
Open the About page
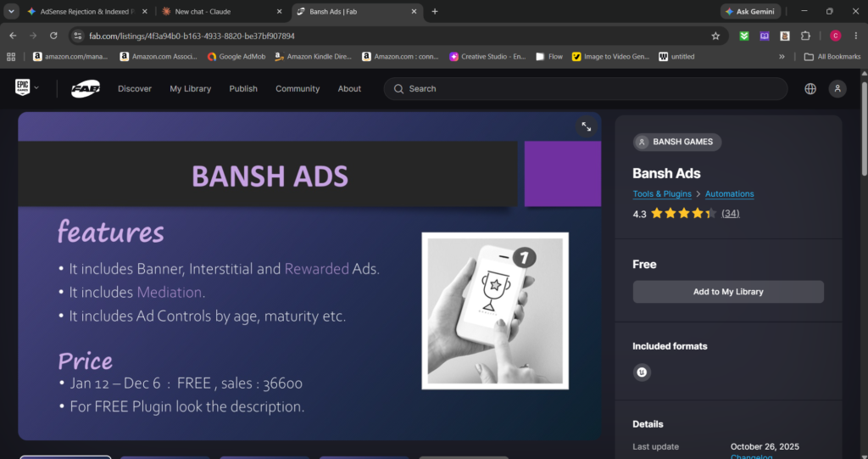point(349,89)
